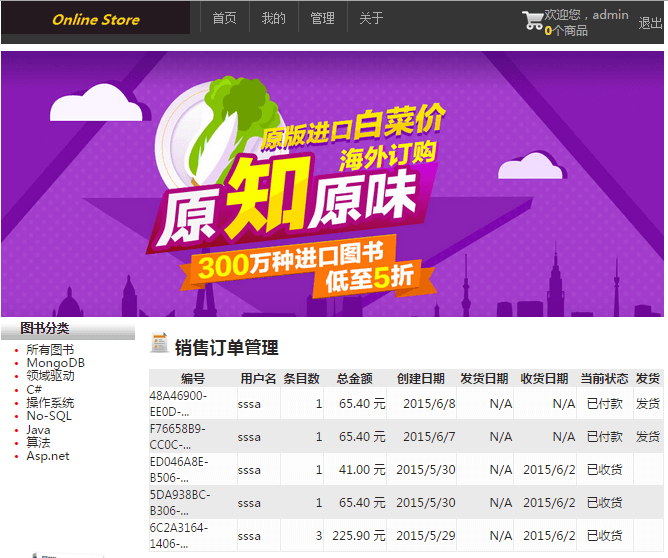Click 已付款 status in 2015/6/8 row
Viewport: 668px width, 558px height.
(x=605, y=403)
